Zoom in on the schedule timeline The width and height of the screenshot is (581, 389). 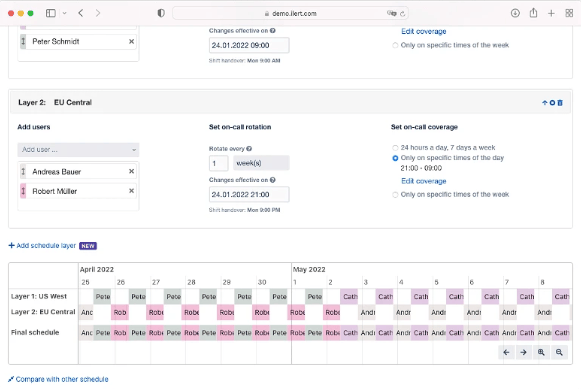[541, 352]
